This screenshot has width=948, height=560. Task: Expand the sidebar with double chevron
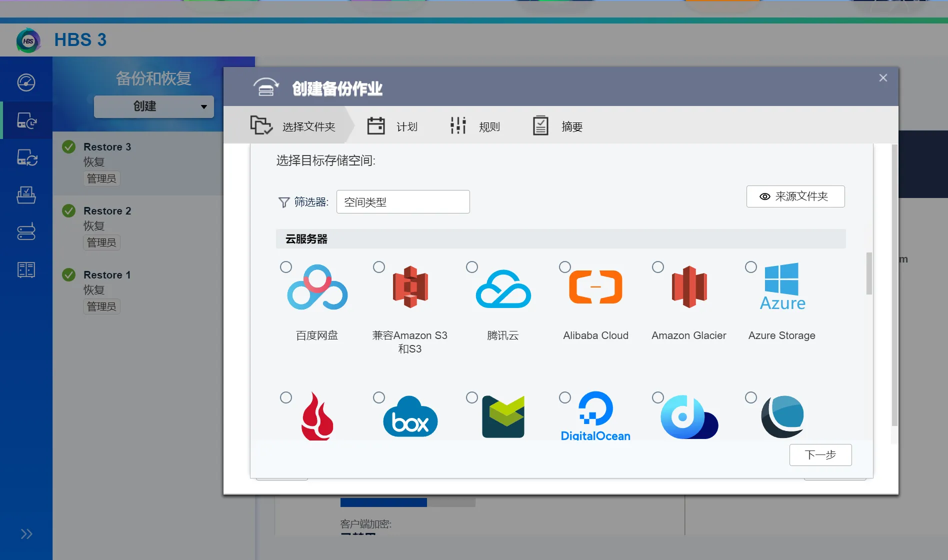tap(26, 534)
